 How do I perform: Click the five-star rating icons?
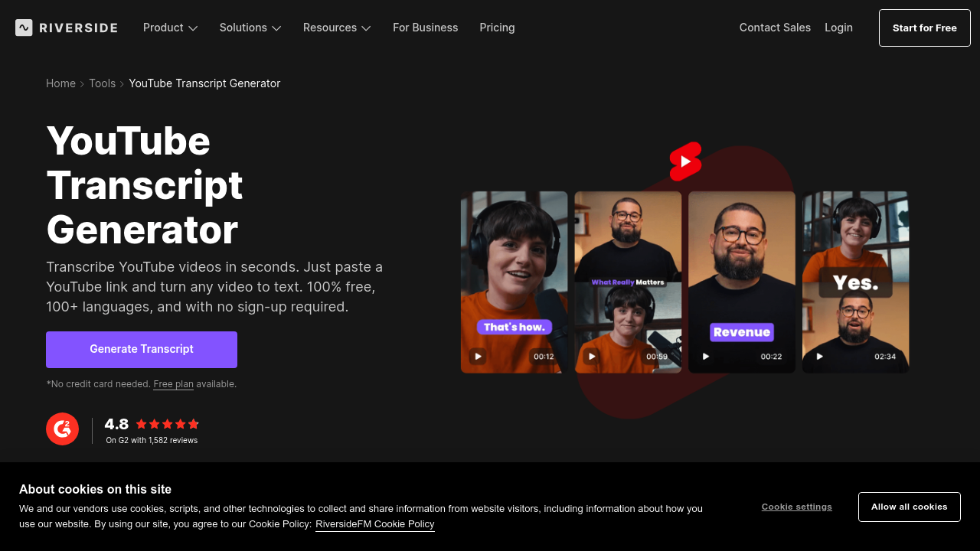pos(168,424)
